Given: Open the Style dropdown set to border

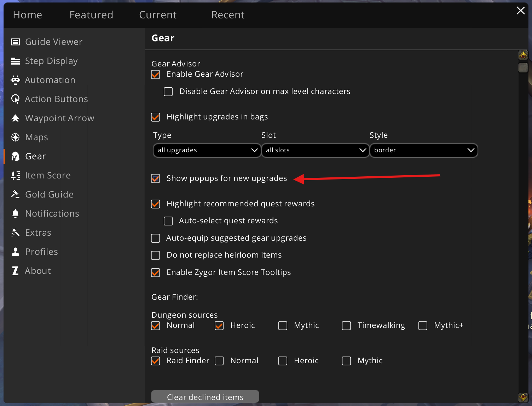Looking at the screenshot, I should point(423,151).
